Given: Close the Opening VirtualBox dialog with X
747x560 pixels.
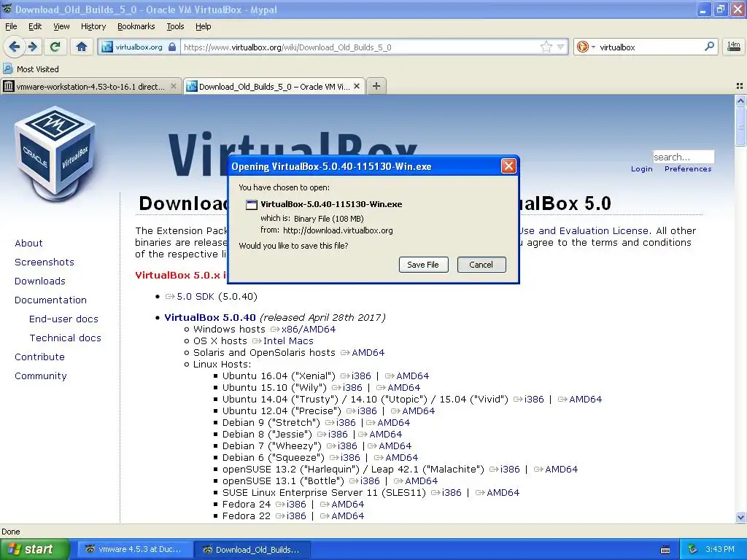Looking at the screenshot, I should point(508,166).
